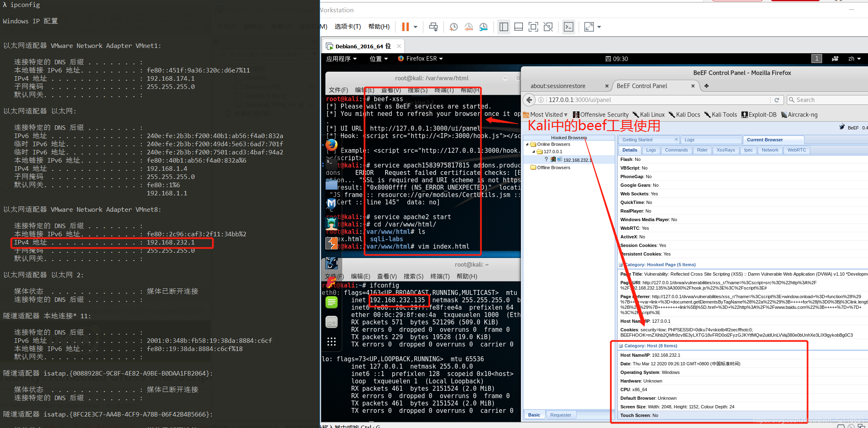Collapse the 127.0.0.1 tree node
Screen dimensions: 868x428
point(534,152)
